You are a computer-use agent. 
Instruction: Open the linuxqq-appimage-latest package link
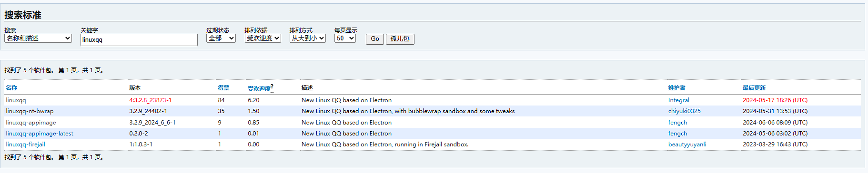[x=40, y=134]
